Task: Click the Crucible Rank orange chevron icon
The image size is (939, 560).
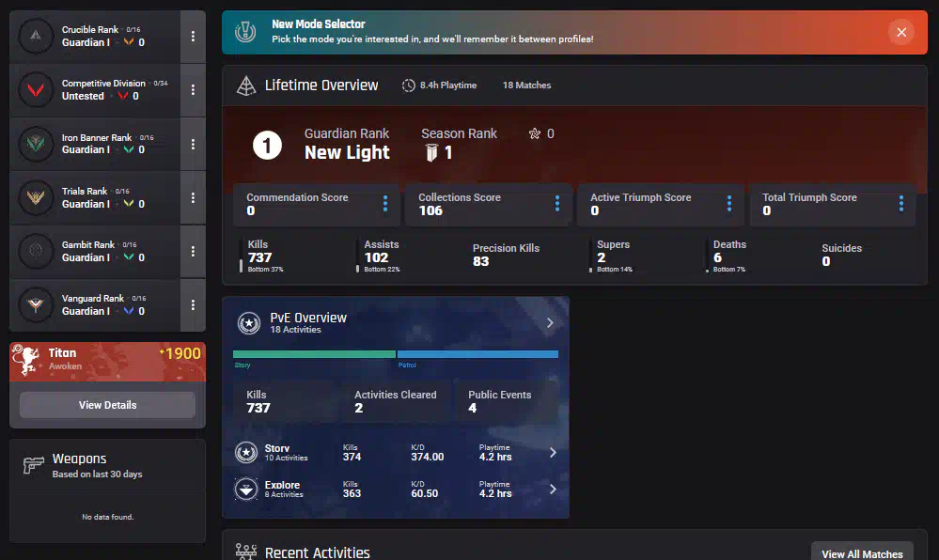Action: click(x=129, y=42)
